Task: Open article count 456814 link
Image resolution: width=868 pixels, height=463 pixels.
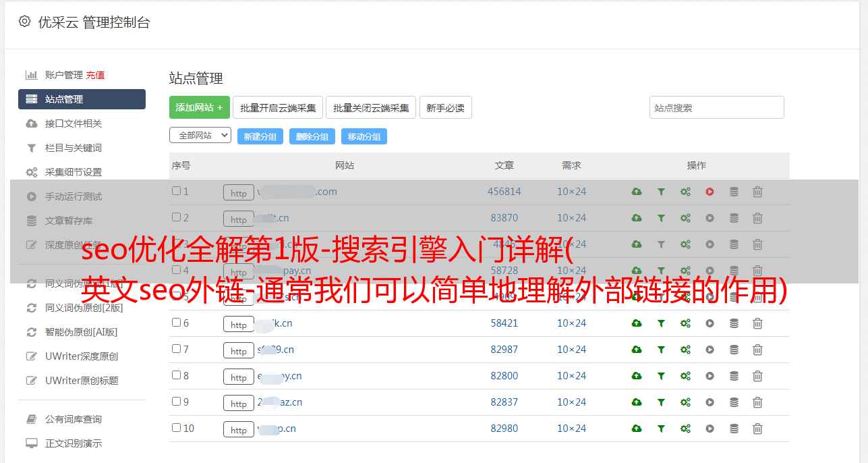Action: pos(504,192)
